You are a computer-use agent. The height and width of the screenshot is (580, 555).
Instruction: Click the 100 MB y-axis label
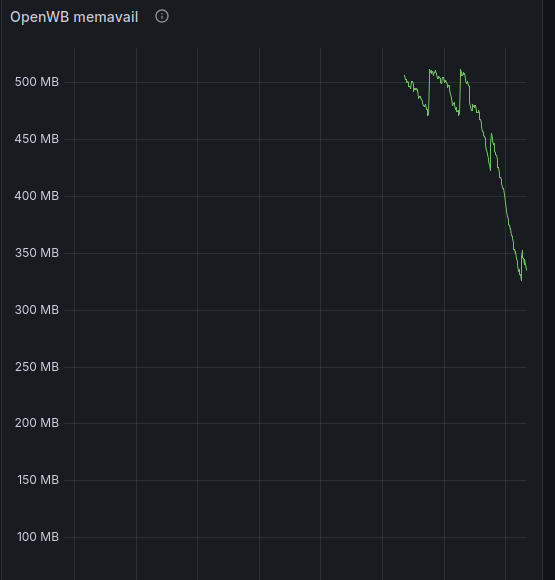click(x=38, y=537)
